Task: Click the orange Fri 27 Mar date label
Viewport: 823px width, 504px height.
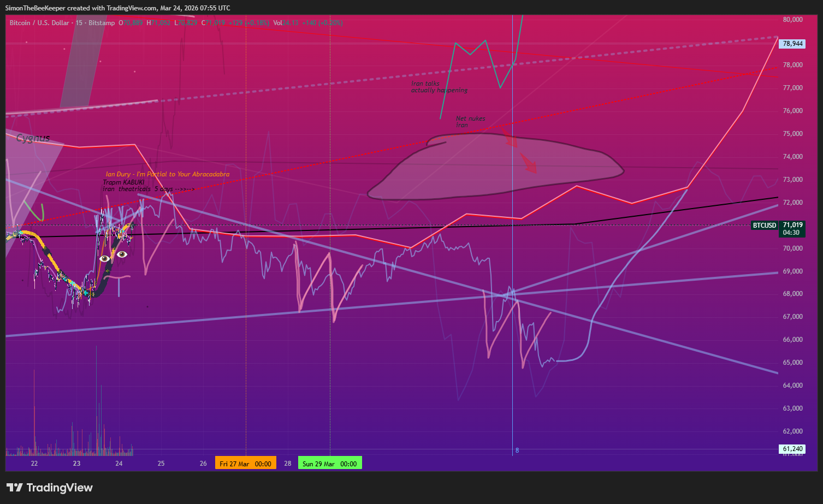Action: click(245, 464)
